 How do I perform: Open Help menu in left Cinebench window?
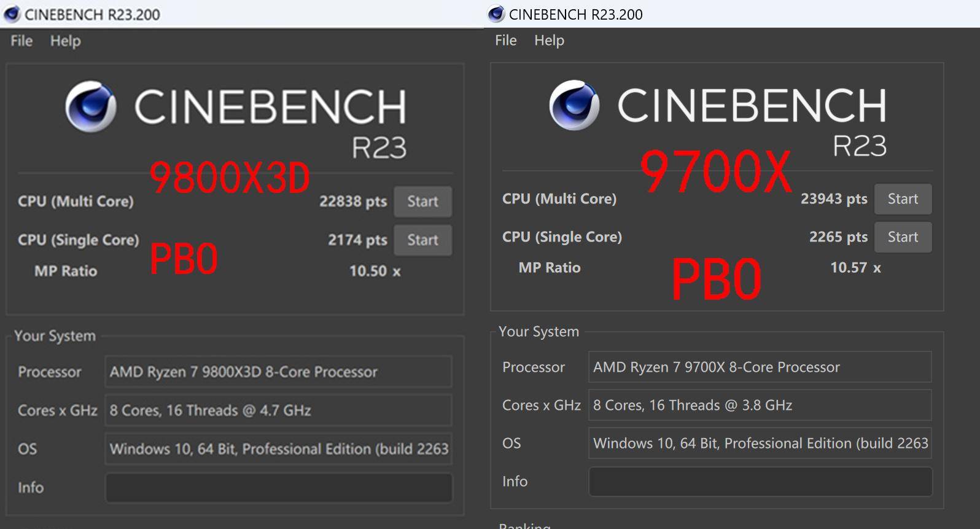coord(65,41)
